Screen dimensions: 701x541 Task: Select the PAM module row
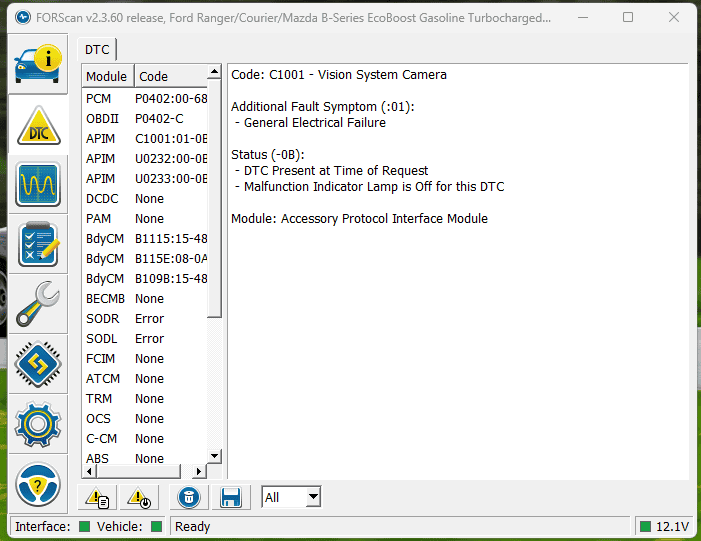click(145, 219)
